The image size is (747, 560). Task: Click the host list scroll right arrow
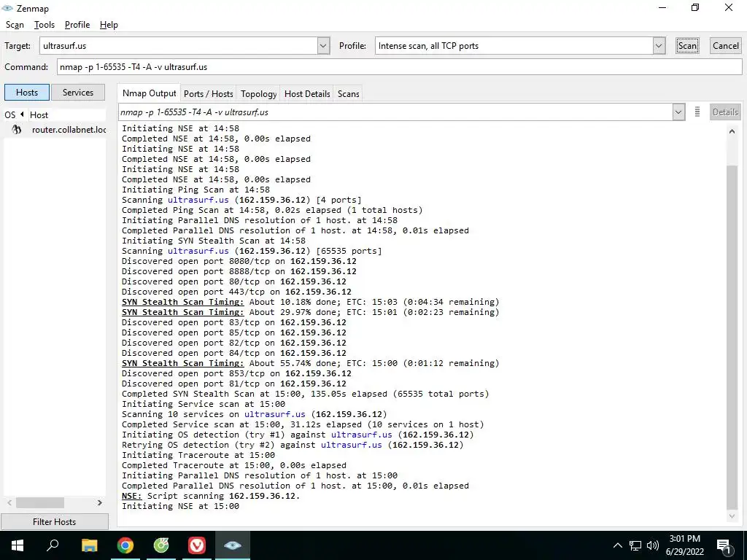tap(99, 503)
